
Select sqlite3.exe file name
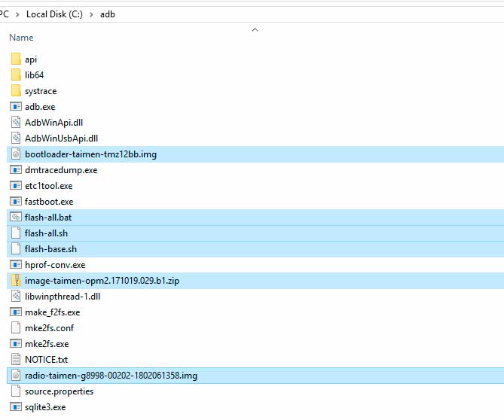[x=45, y=407]
